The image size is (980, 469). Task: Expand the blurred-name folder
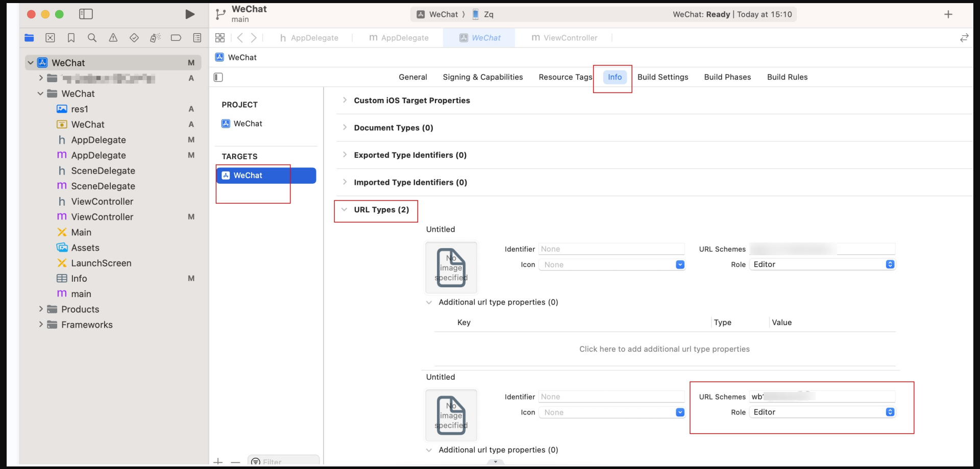coord(41,78)
